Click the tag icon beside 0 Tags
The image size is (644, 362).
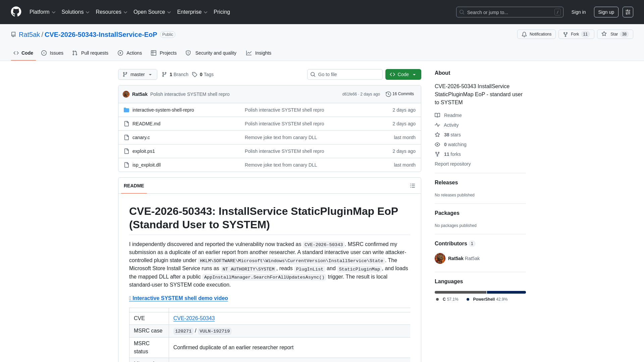(195, 74)
